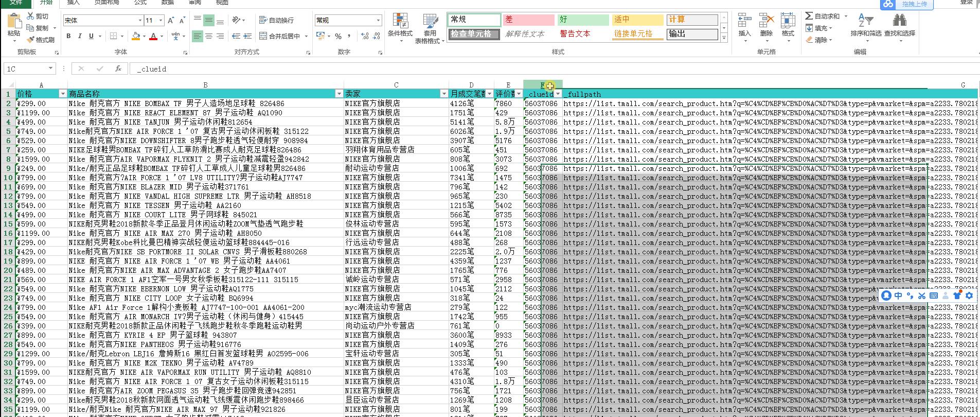The height and width of the screenshot is (417, 980).
Task: Open Find and Select (查找和选择)
Action: pyautogui.click(x=899, y=27)
